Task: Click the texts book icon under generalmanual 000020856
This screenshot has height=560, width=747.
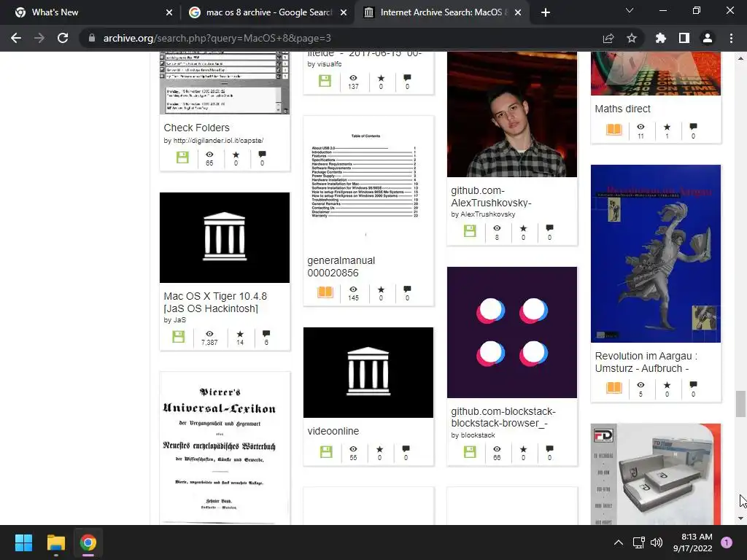Action: 325,292
